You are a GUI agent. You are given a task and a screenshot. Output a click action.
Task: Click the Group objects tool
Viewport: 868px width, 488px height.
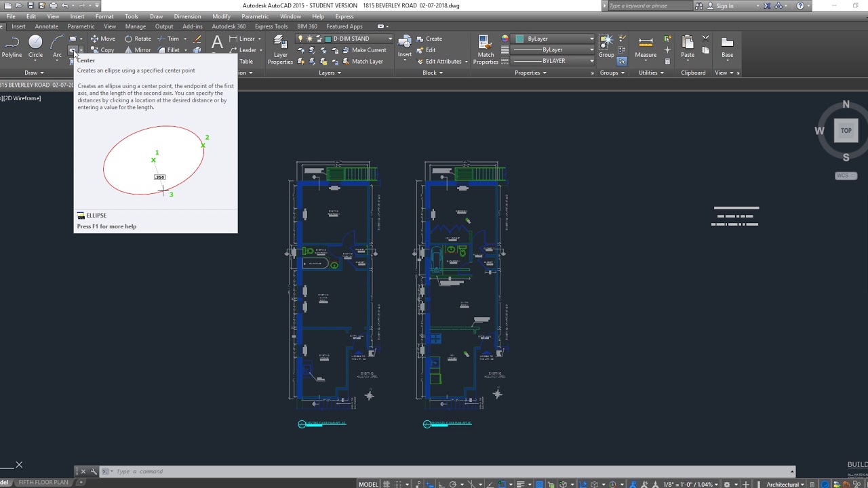tap(606, 47)
